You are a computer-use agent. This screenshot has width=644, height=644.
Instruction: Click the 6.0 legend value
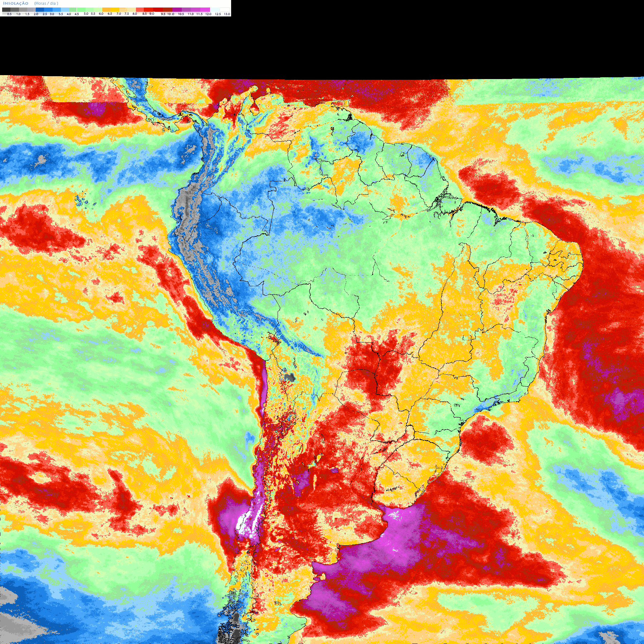101,14
